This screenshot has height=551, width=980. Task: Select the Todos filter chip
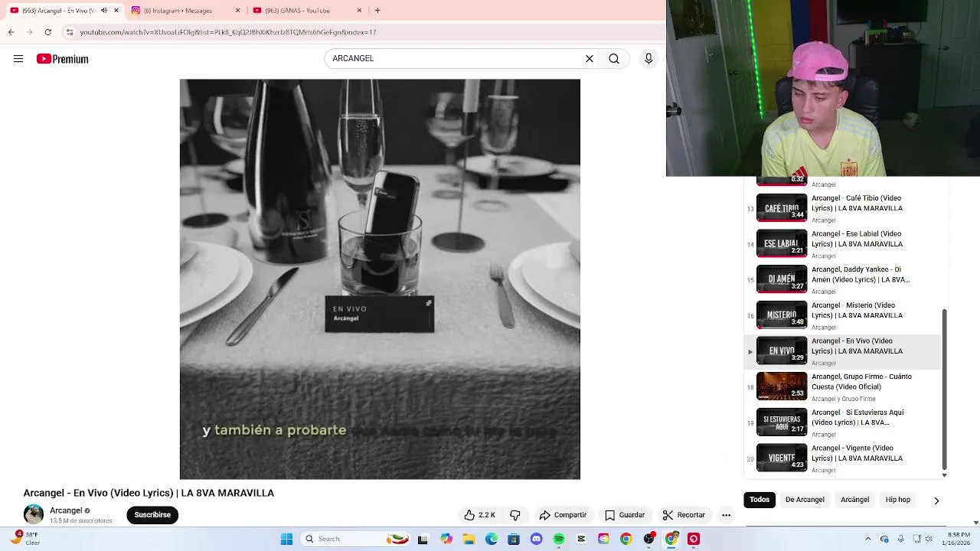pos(759,500)
